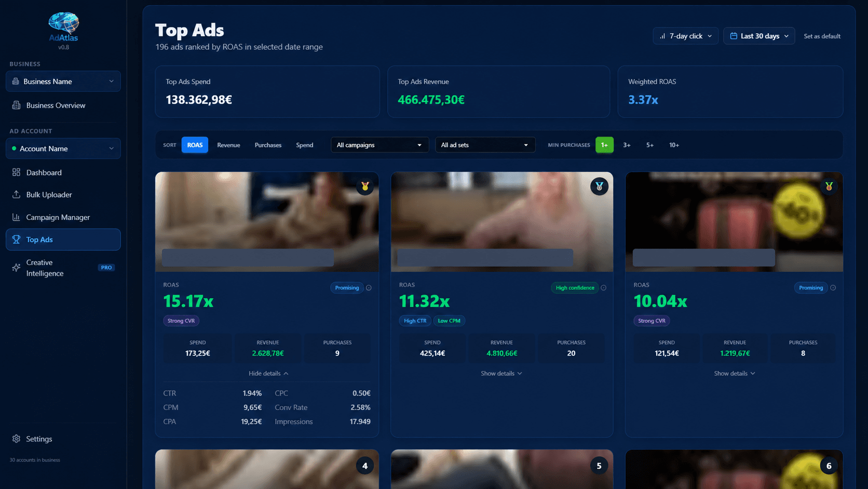868x489 pixels.
Task: Open the Last 30 days date dropdown
Action: 759,36
